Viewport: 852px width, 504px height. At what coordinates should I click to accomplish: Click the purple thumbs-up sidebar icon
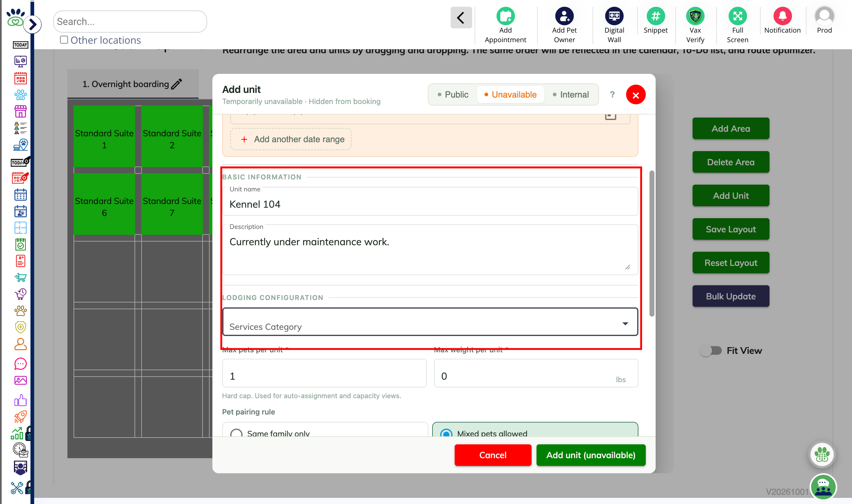point(20,400)
